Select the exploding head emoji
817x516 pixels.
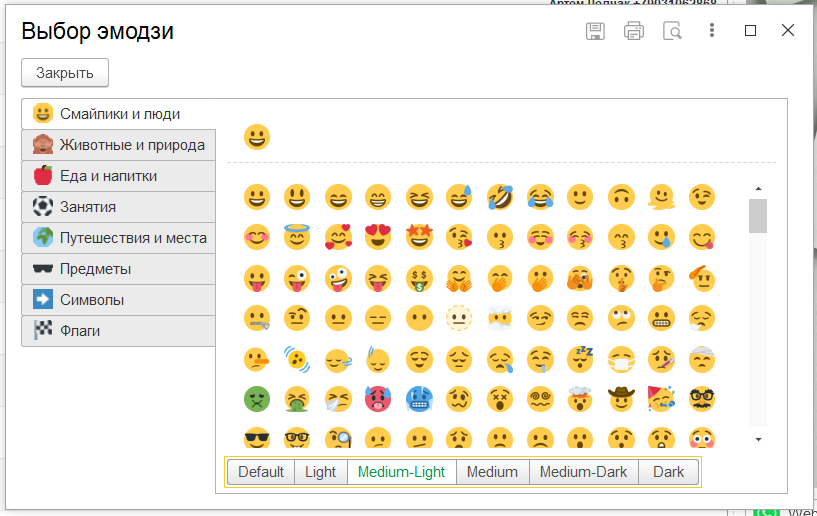coord(580,400)
